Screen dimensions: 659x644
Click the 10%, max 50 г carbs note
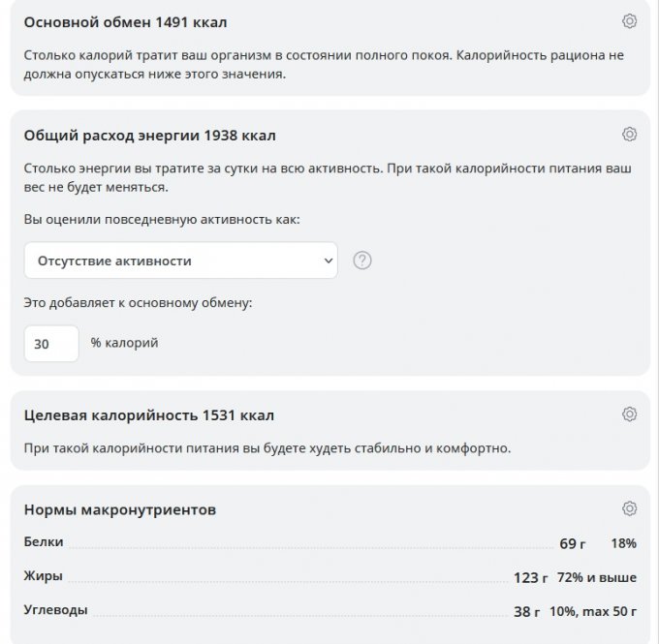pos(593,611)
